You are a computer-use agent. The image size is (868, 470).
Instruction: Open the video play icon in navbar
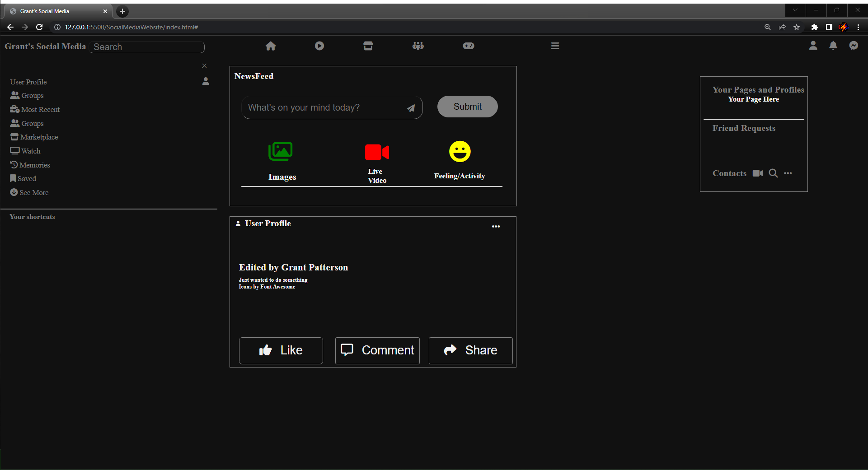319,46
